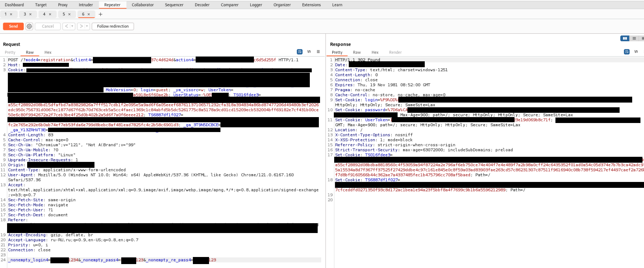This screenshot has width=644, height=268.
Task: Click 'Sec-Ch-Ua-Platform: "Linux"' header
Action: click(42, 155)
